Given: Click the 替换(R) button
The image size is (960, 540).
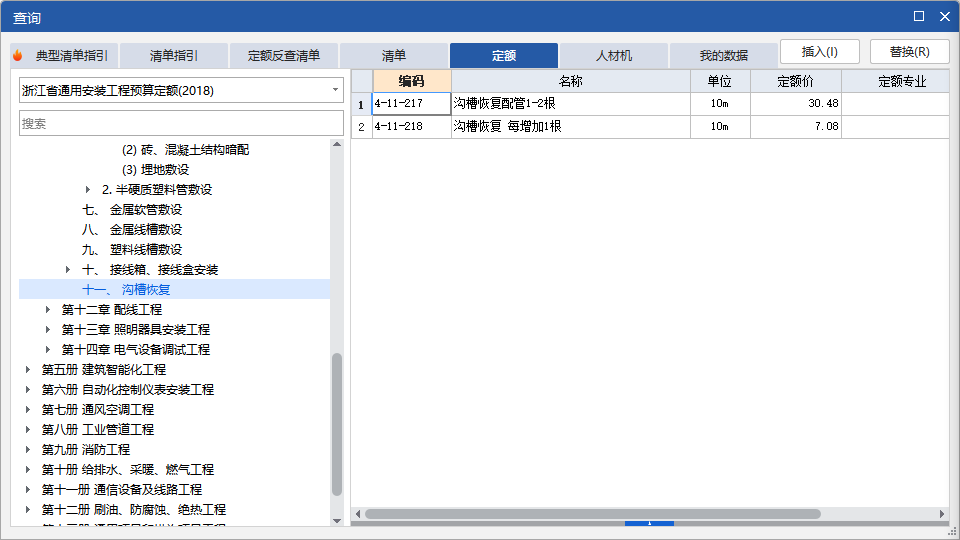Looking at the screenshot, I should [x=909, y=52].
